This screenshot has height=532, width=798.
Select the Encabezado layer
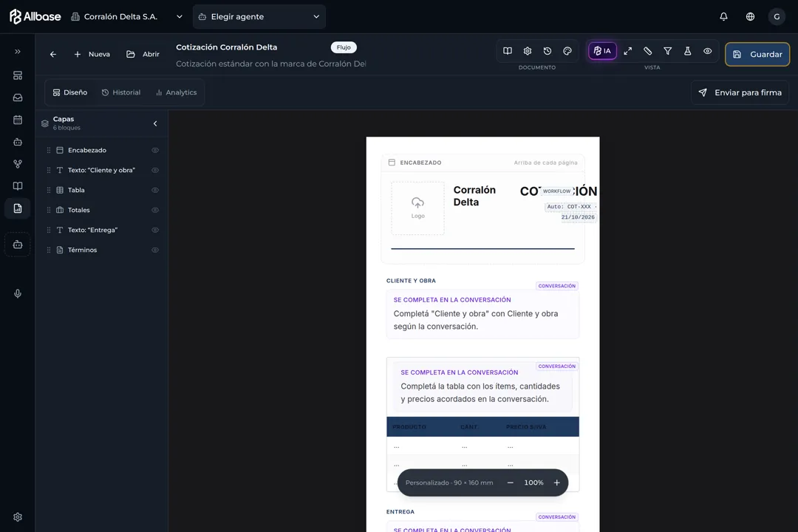click(102, 150)
